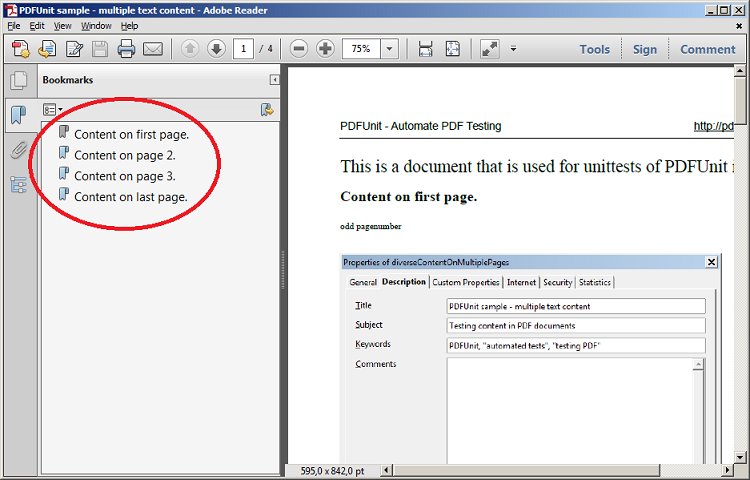The height and width of the screenshot is (480, 750).
Task: Open the 75% zoom level dropdown
Action: click(389, 49)
